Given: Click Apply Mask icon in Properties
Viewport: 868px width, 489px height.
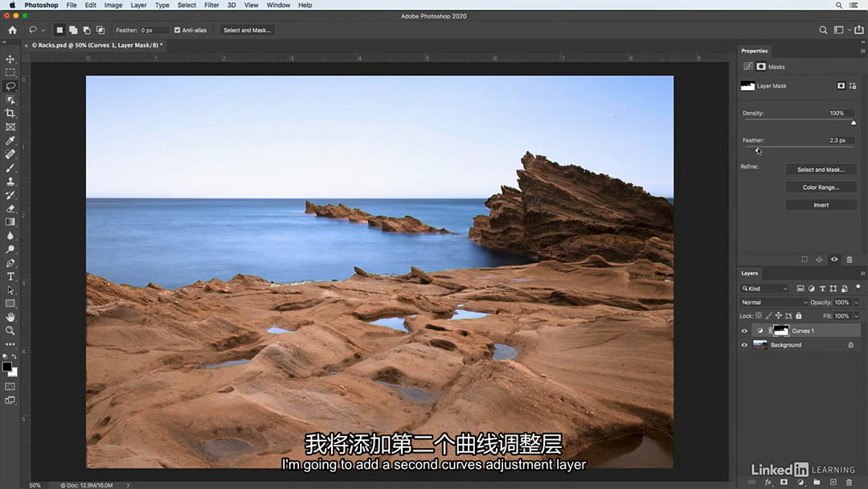Looking at the screenshot, I should click(x=819, y=259).
